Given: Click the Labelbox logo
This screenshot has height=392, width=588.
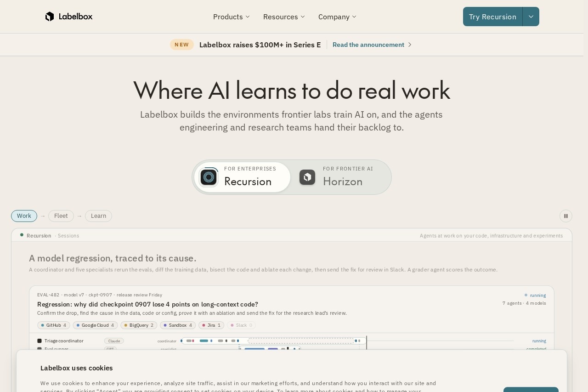Looking at the screenshot, I should tap(69, 17).
